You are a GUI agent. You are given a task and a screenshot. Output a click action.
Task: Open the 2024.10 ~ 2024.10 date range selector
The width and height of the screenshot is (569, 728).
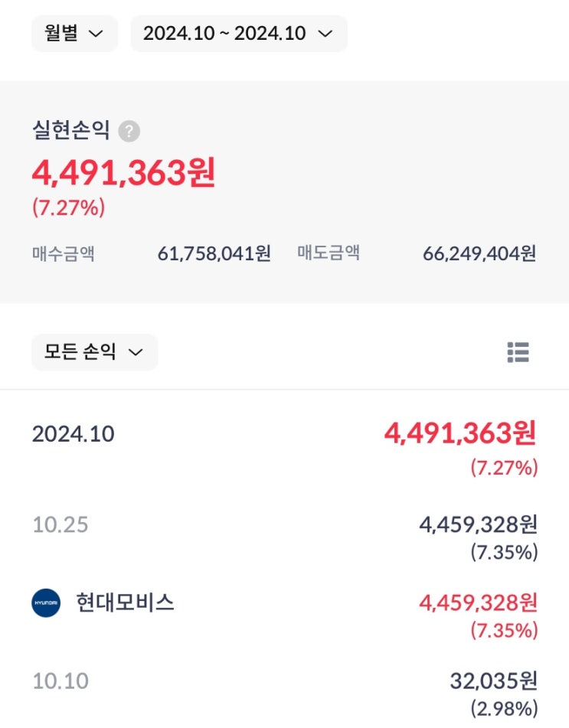(238, 34)
